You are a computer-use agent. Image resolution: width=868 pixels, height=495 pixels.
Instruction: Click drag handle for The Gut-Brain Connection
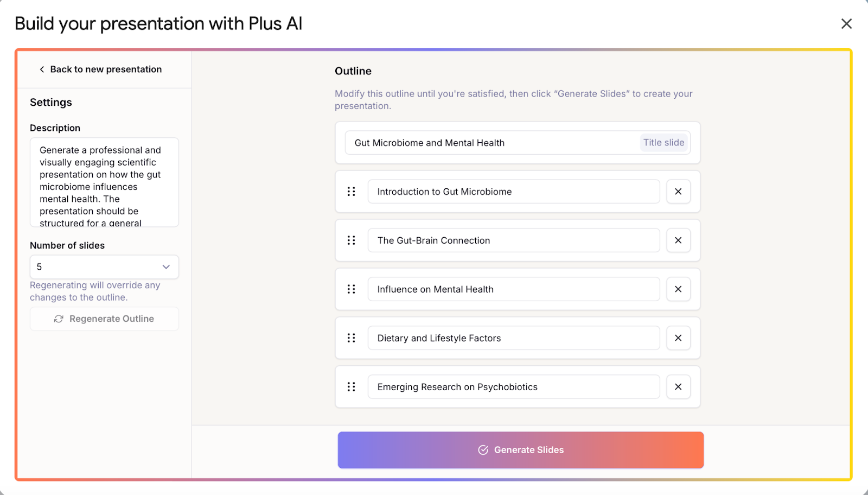[x=352, y=240]
